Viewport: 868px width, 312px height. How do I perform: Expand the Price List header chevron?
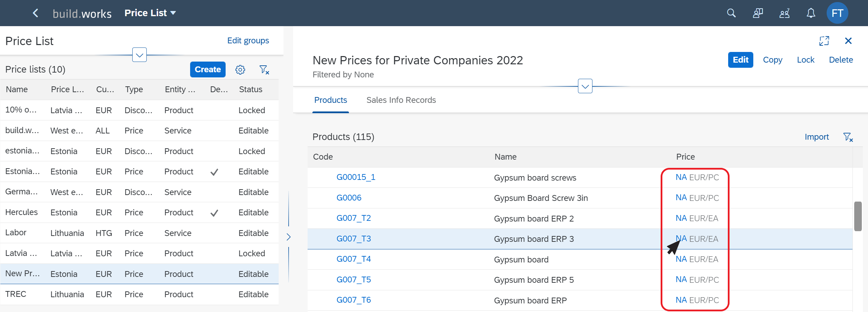click(x=139, y=55)
